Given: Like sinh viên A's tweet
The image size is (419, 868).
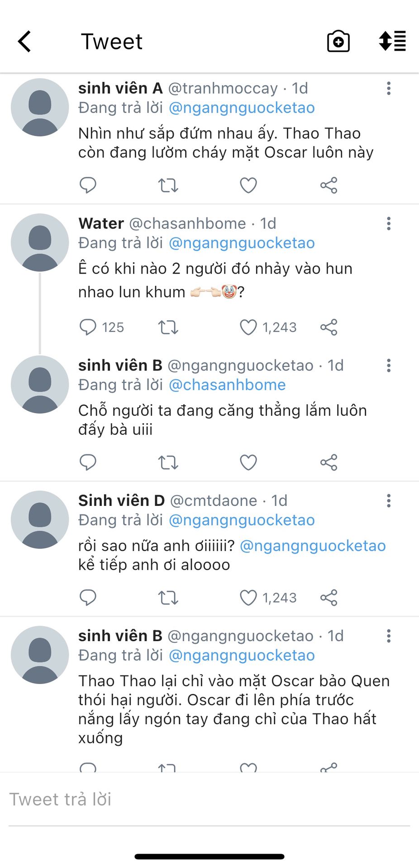Looking at the screenshot, I should [x=248, y=185].
